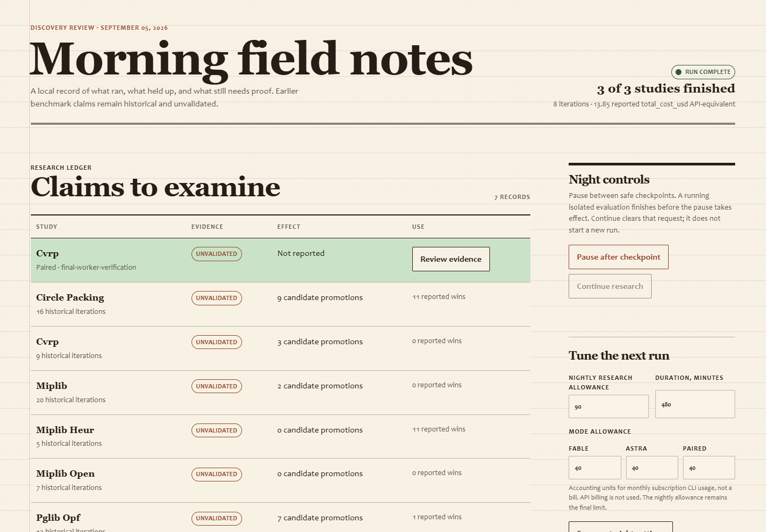Image resolution: width=766 pixels, height=532 pixels.
Task: Click the Run Complete status badge
Action: [703, 72]
